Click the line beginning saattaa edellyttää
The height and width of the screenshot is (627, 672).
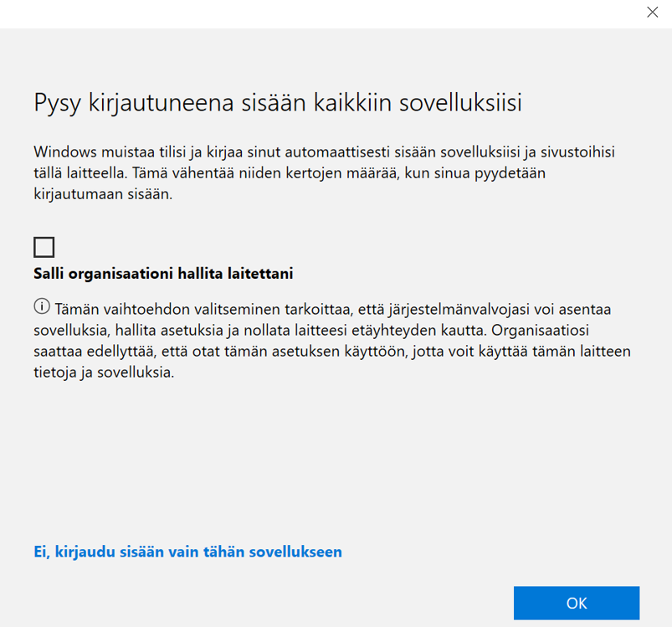click(x=332, y=351)
